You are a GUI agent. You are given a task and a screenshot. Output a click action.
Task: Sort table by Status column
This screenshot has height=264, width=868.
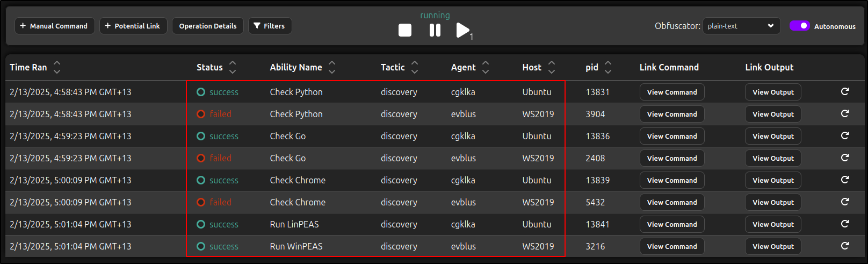(x=233, y=67)
